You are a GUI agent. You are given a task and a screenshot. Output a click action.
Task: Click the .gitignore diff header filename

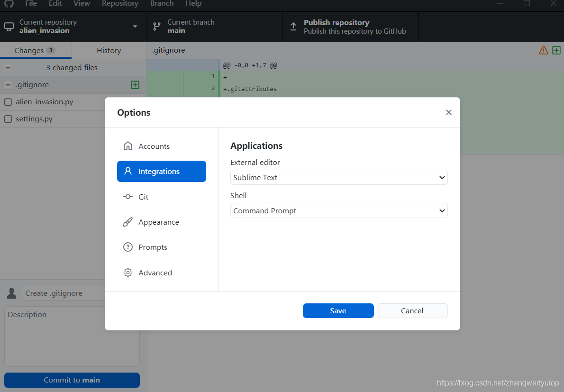(x=168, y=50)
